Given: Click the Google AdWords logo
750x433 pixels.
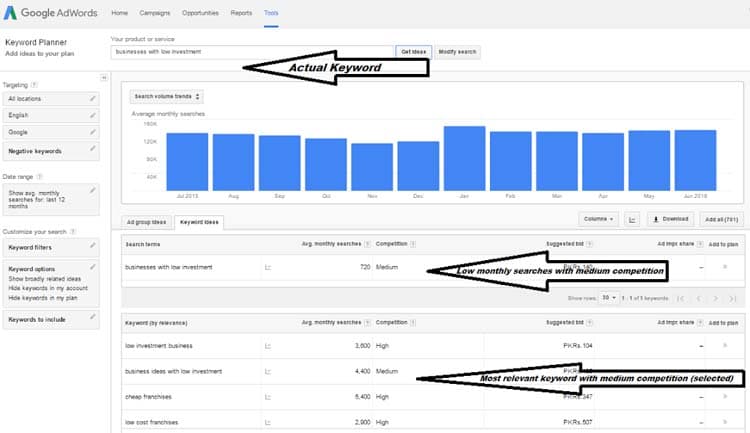Looking at the screenshot, I should click(x=51, y=13).
